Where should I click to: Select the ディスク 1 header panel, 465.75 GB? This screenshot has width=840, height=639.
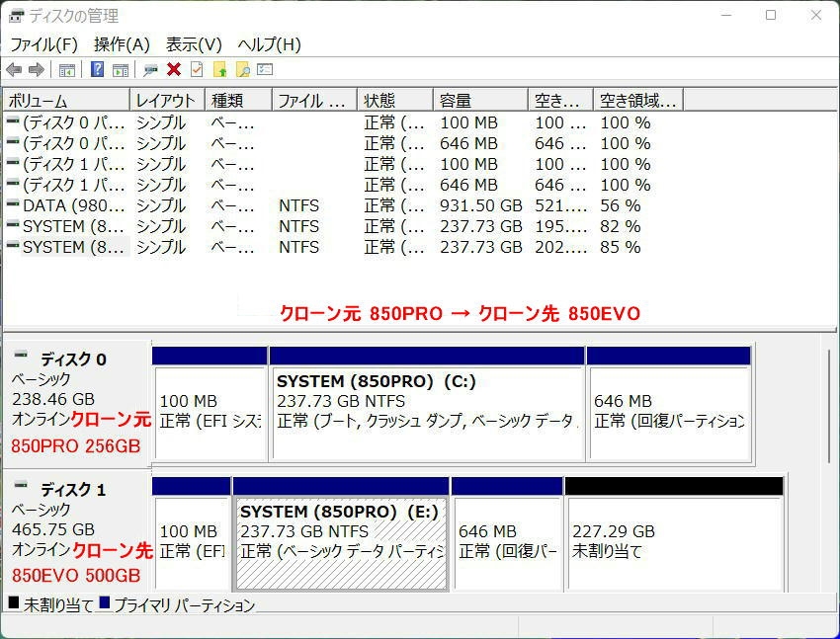coord(77,532)
